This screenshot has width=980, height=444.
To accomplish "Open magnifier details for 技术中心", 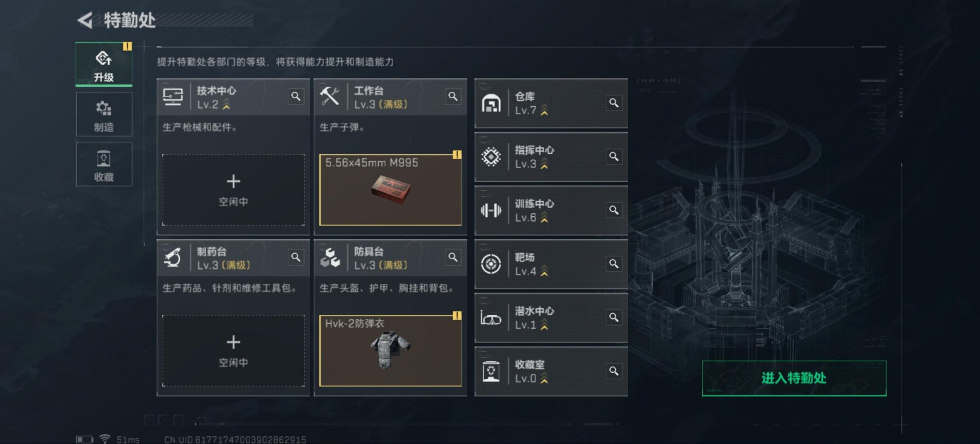I will [296, 96].
